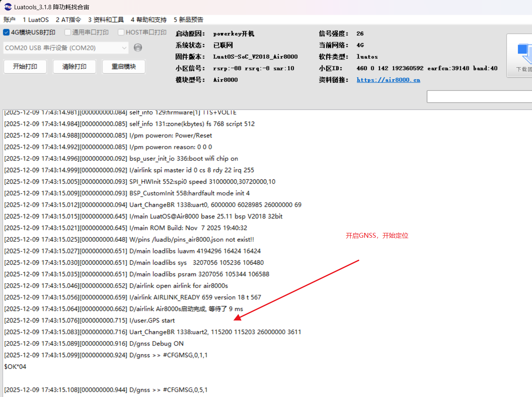
Task: Enable the 通用串口打印 checkbox
Action: click(x=68, y=32)
